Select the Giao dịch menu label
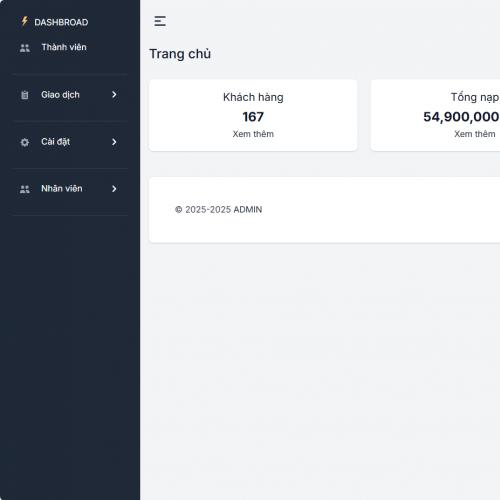This screenshot has width=500, height=500. coord(60,95)
